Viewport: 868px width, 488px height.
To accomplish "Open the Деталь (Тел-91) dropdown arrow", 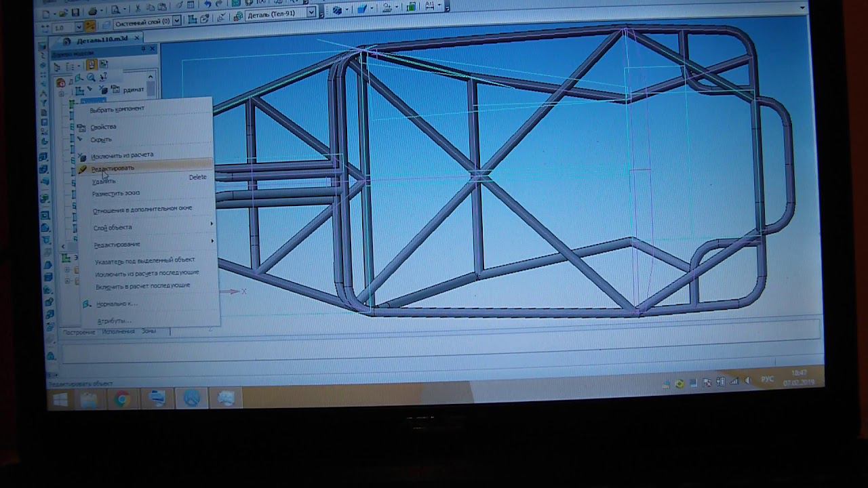I will coord(311,13).
